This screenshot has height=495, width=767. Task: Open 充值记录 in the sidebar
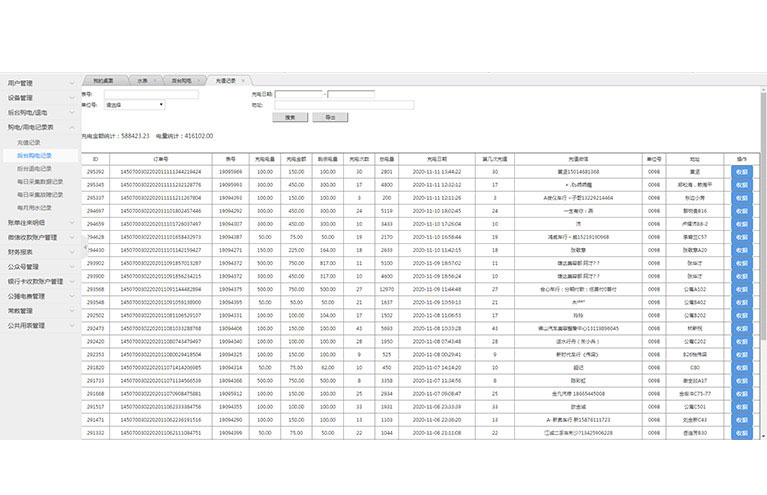pyautogui.click(x=29, y=142)
